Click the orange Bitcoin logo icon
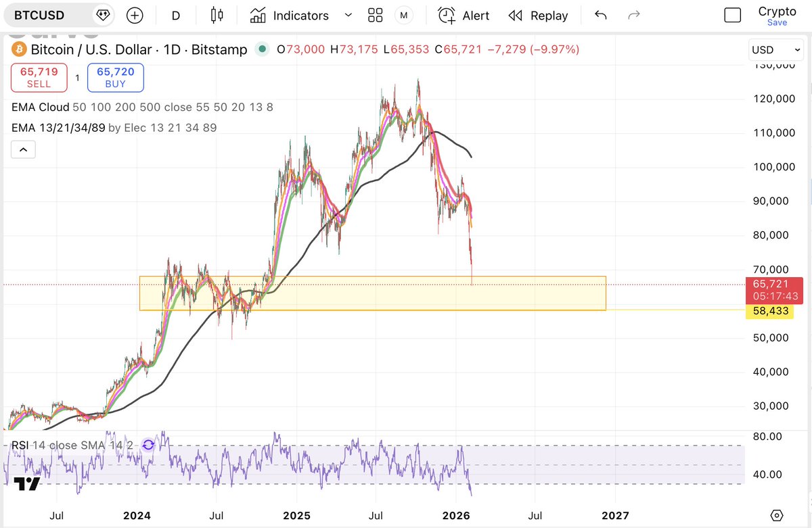The height and width of the screenshot is (528, 812). pyautogui.click(x=18, y=49)
